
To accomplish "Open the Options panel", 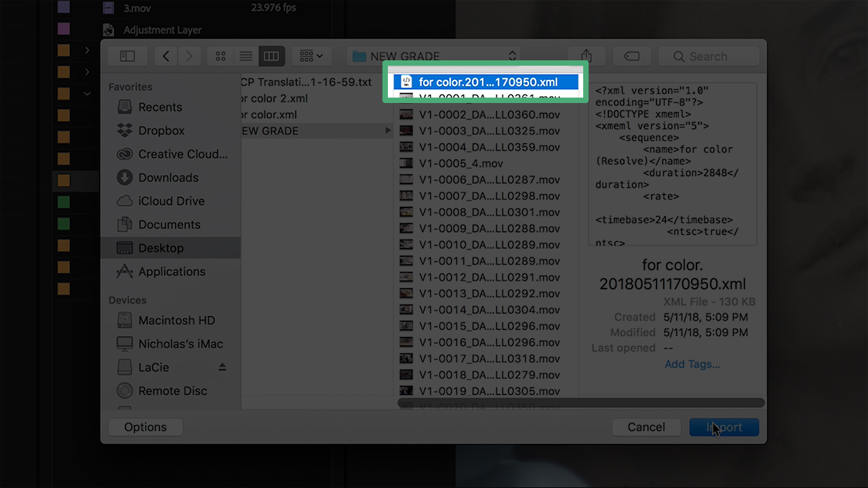I will pyautogui.click(x=145, y=427).
